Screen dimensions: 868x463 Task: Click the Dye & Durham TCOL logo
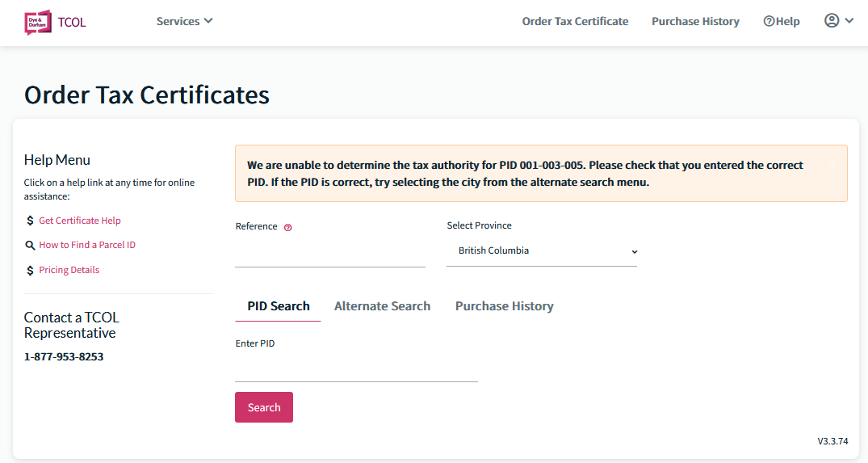(56, 22)
